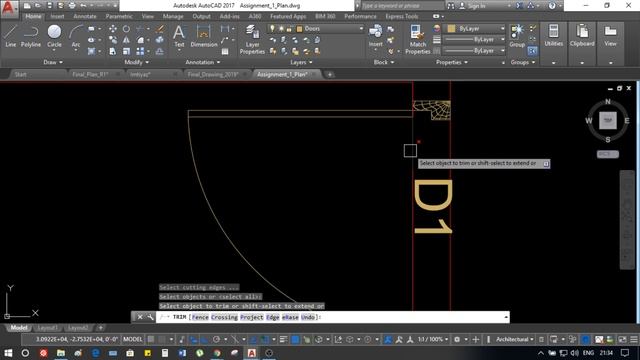Toggle the group selection icon in Groups panel

(532, 51)
